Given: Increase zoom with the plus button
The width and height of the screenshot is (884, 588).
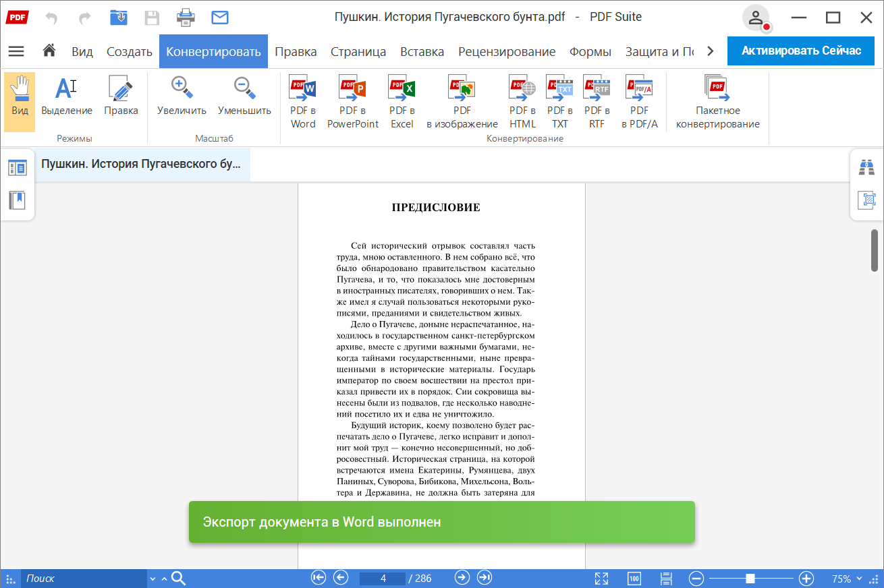Looking at the screenshot, I should (x=806, y=579).
